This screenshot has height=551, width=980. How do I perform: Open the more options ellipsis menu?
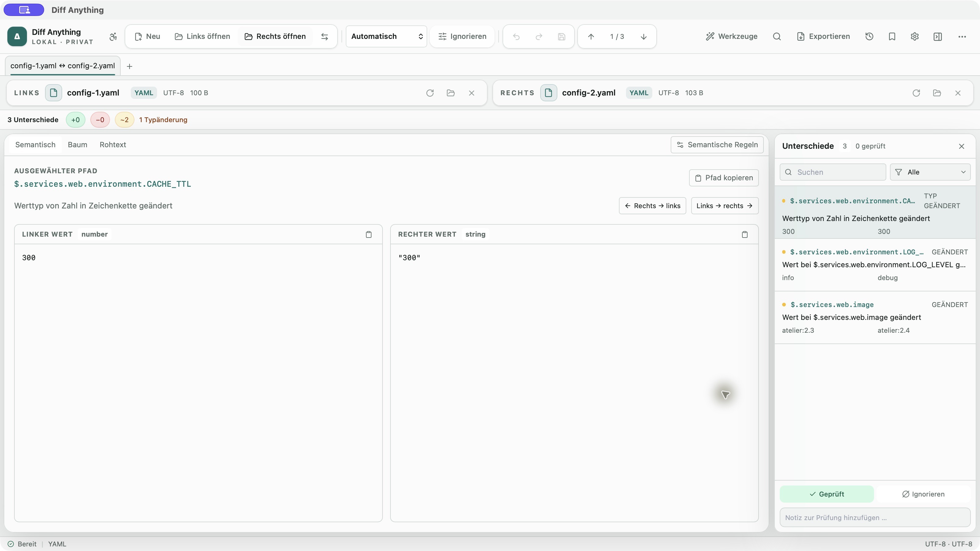click(x=962, y=36)
